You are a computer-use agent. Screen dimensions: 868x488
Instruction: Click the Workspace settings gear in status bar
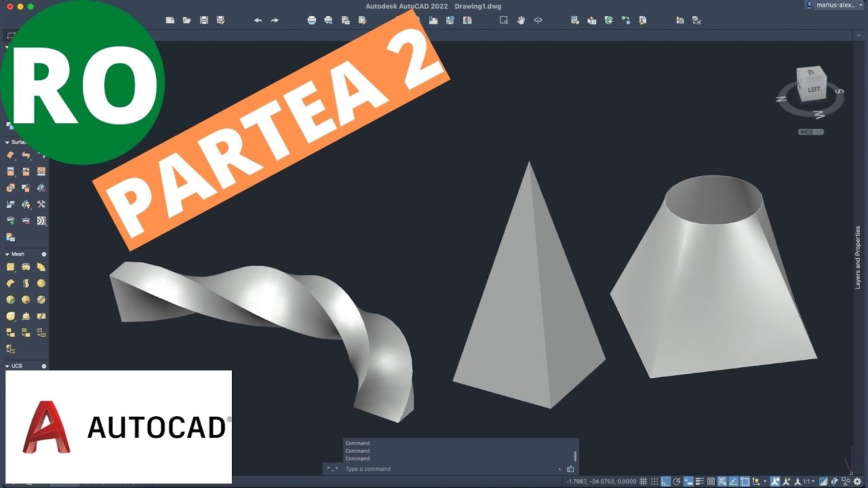(x=857, y=481)
